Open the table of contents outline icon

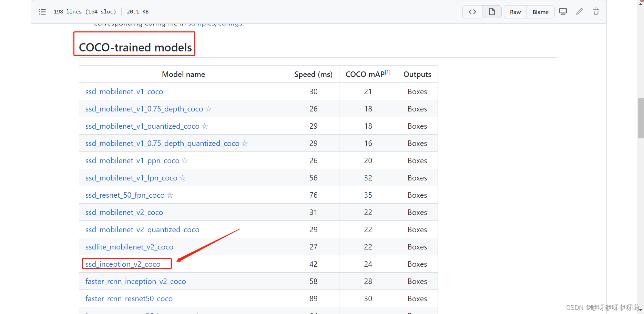click(42, 12)
